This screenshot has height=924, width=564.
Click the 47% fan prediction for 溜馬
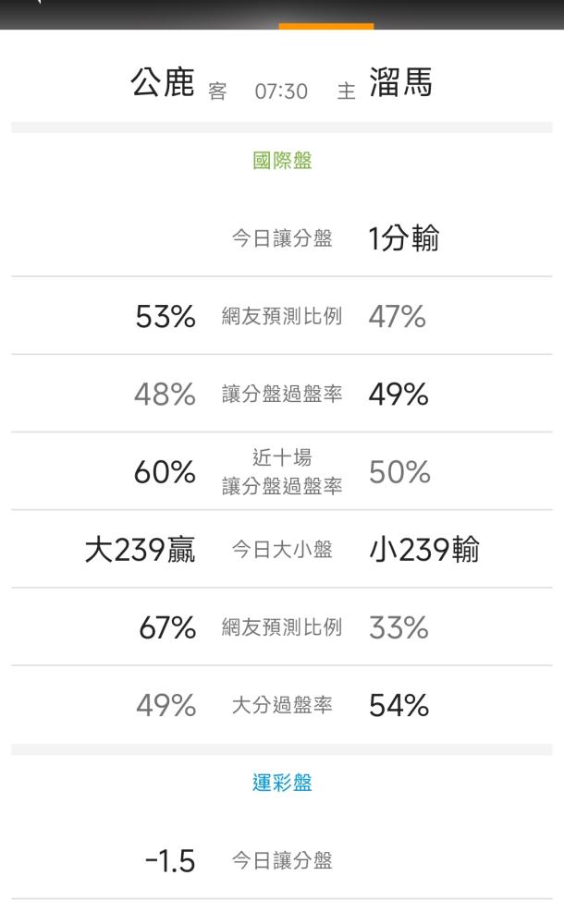[x=398, y=317]
